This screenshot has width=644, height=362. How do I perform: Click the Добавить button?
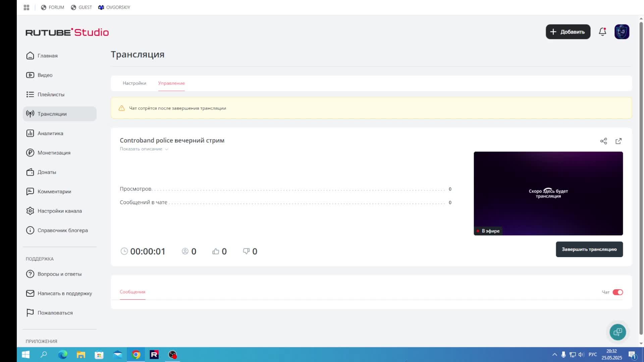[568, 32]
